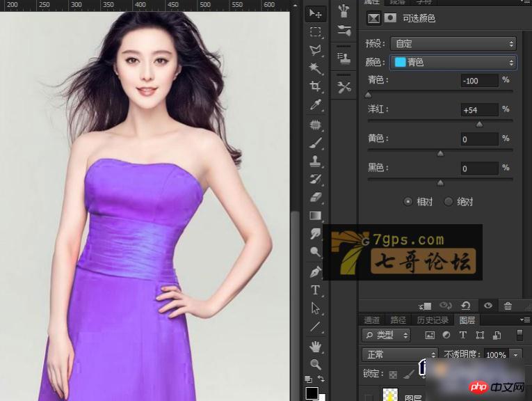Image resolution: width=532 pixels, height=401 pixels.
Task: Click the magenta value field showing +54
Action: (479, 110)
